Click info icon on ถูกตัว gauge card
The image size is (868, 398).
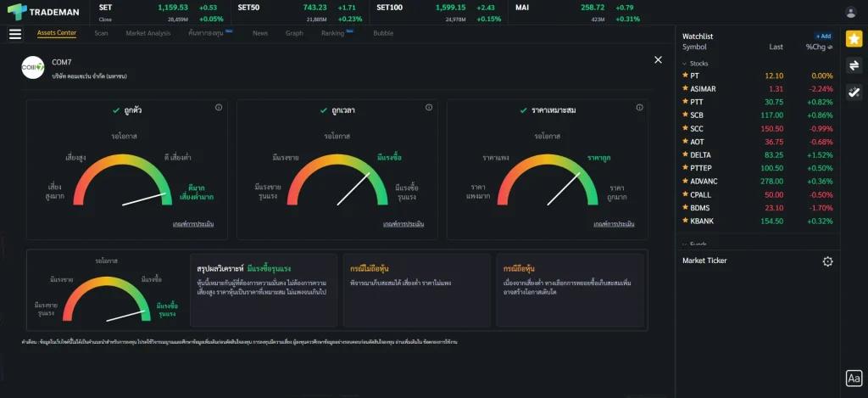click(219, 108)
